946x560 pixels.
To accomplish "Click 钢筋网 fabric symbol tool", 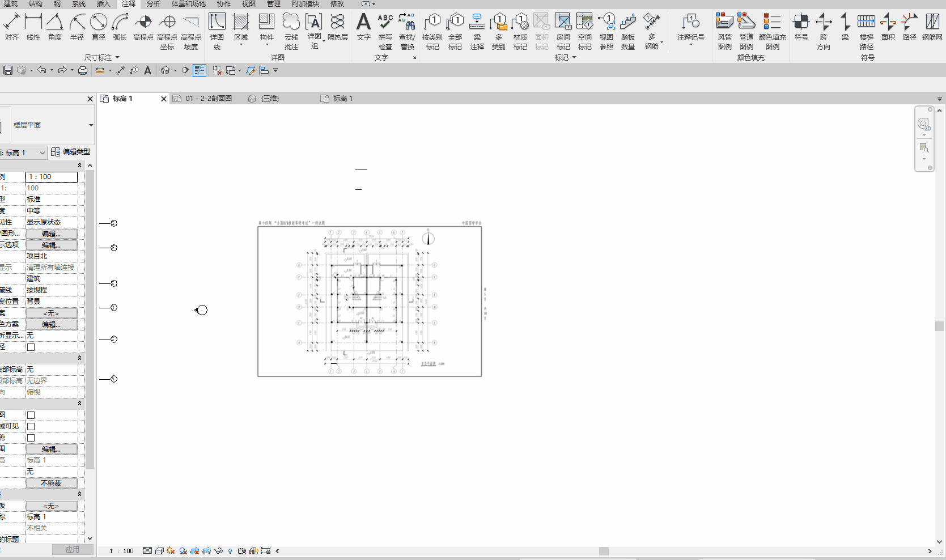I will [932, 27].
